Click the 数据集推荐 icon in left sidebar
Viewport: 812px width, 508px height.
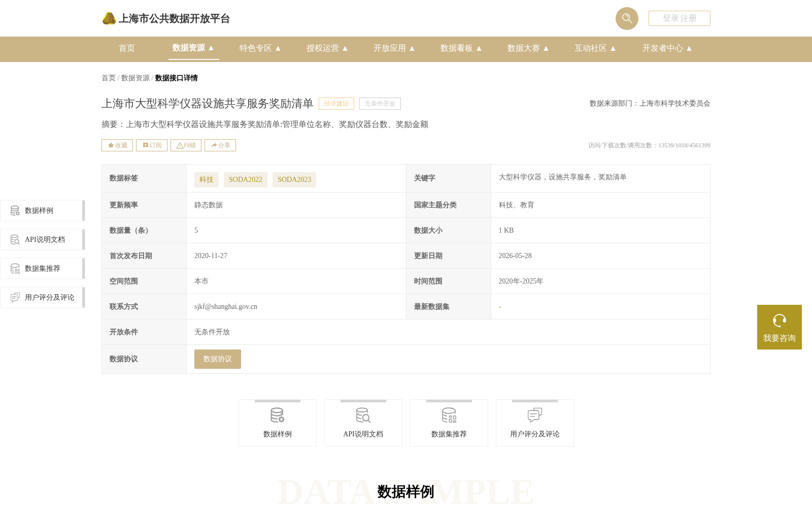coord(15,268)
